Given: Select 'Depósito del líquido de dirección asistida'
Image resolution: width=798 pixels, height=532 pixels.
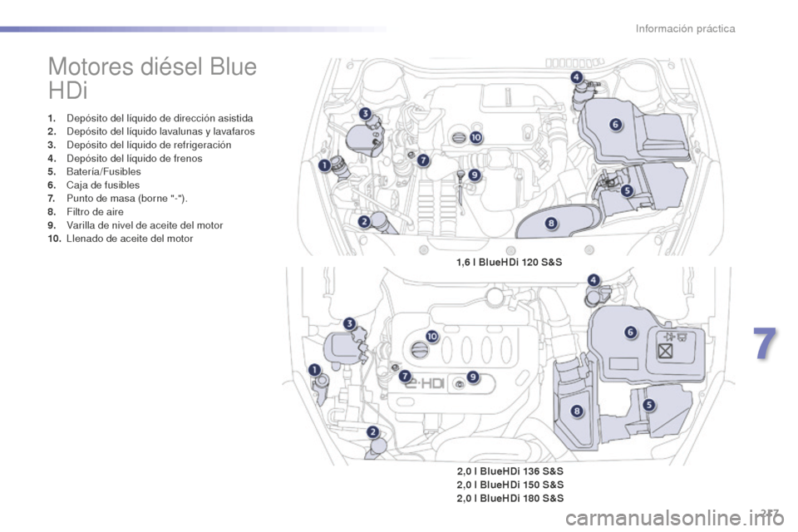Looking at the screenshot, I should point(160,118).
